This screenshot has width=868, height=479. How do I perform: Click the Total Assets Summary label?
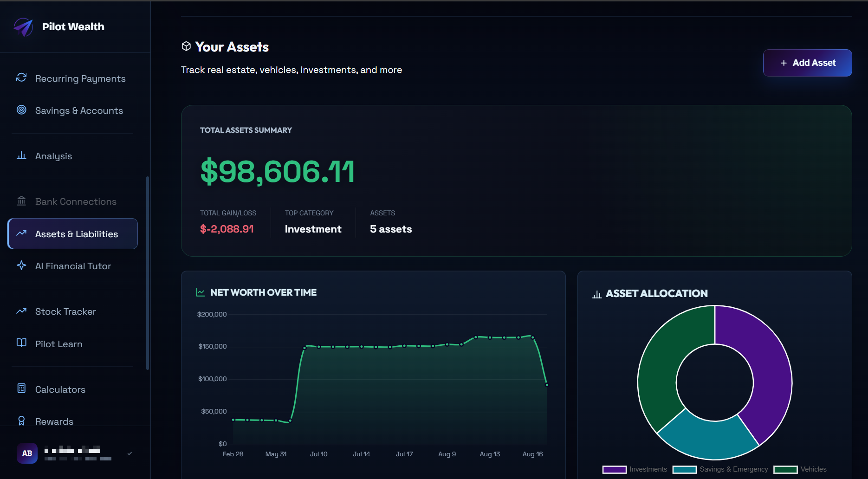click(246, 130)
